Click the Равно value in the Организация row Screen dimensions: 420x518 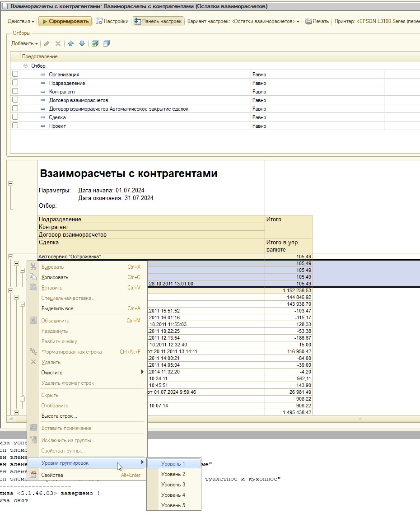259,75
